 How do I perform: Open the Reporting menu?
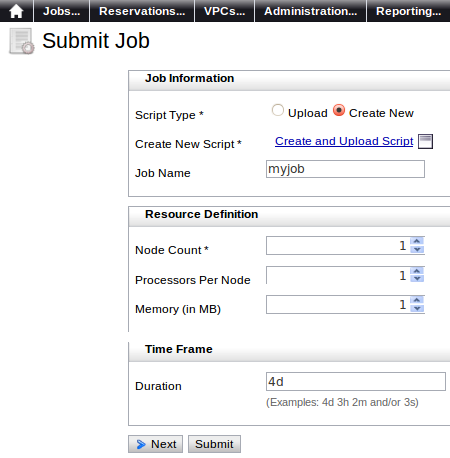408,11
